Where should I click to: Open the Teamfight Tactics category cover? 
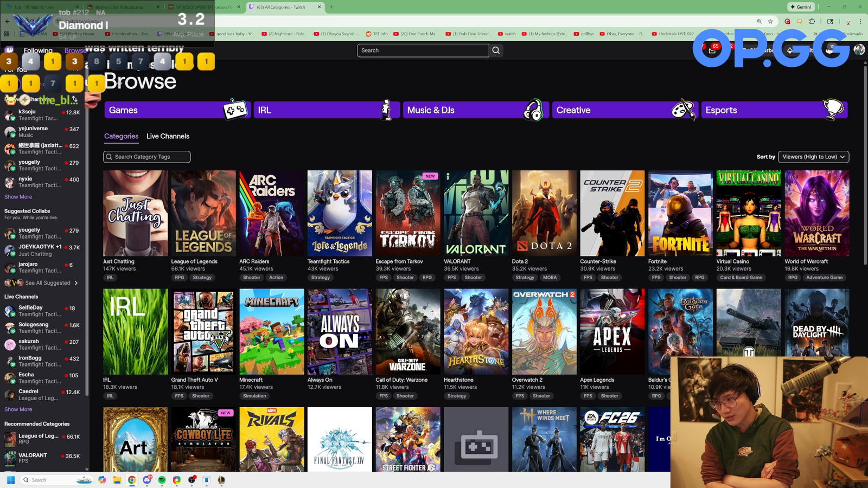[340, 213]
